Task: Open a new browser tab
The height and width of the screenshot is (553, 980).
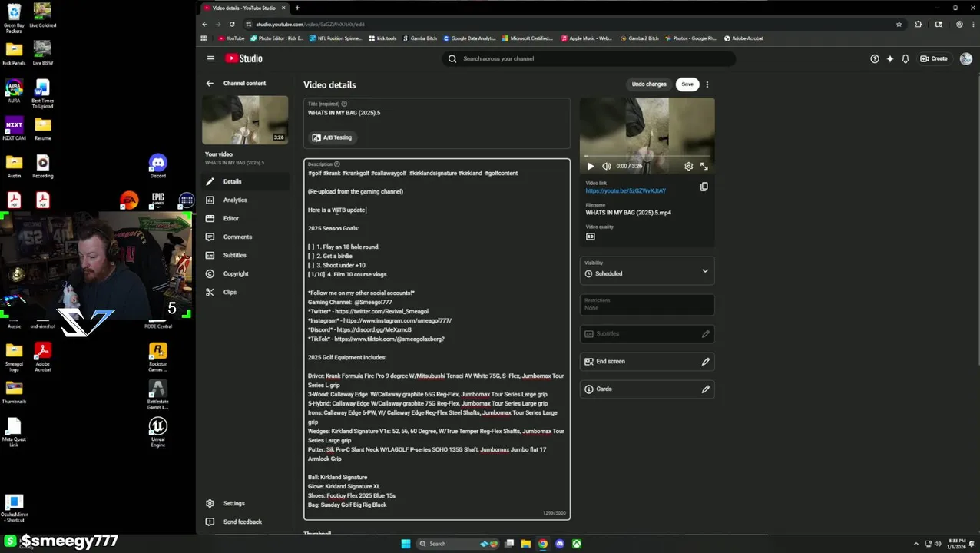Action: [297, 8]
